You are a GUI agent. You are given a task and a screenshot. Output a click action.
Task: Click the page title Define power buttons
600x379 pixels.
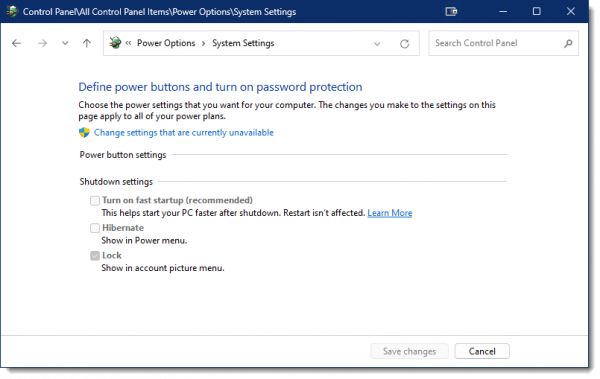coord(220,87)
